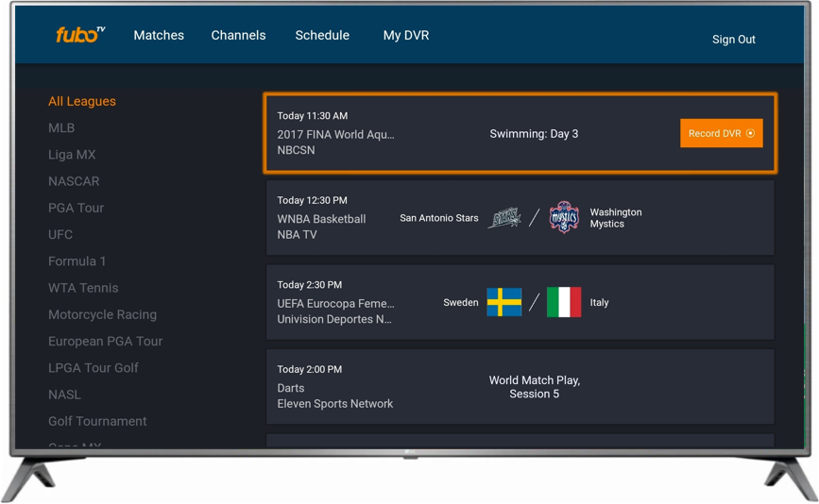Click the NBA TV channel name
Viewport: 819px width, 504px height.
point(297,235)
